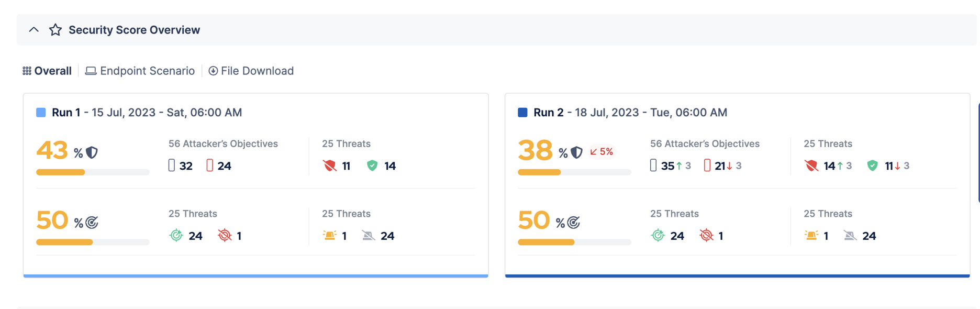Click Run 2 5% score decrease badge
980x309 pixels.
pos(602,152)
